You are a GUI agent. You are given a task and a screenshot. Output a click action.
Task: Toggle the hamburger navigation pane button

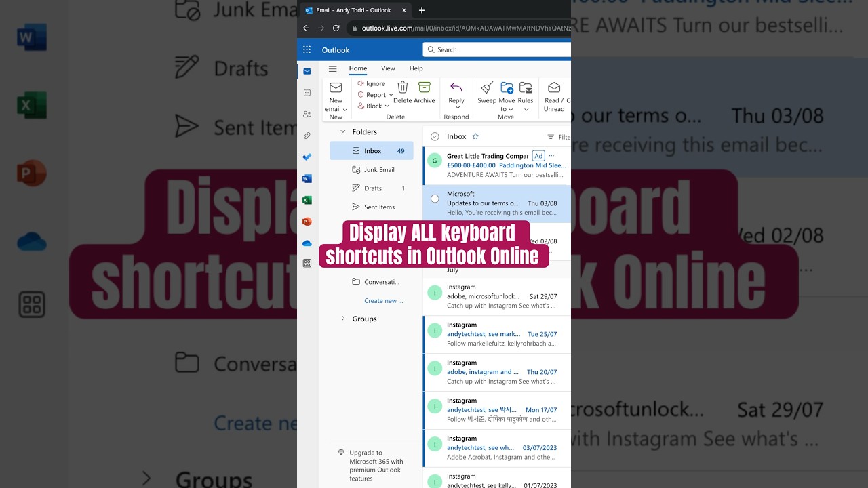pos(332,68)
